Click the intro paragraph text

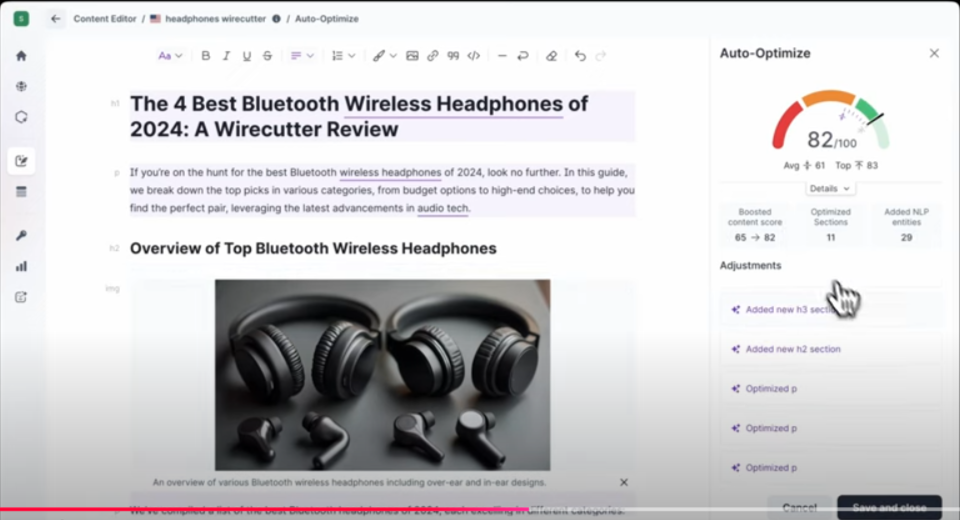(382, 190)
